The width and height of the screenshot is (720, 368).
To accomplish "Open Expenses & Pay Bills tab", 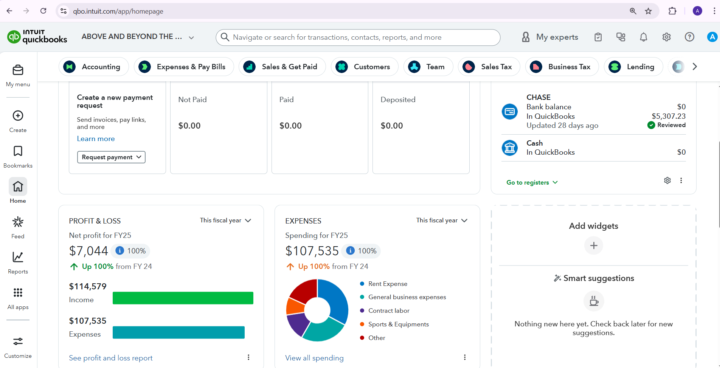I will click(x=184, y=67).
